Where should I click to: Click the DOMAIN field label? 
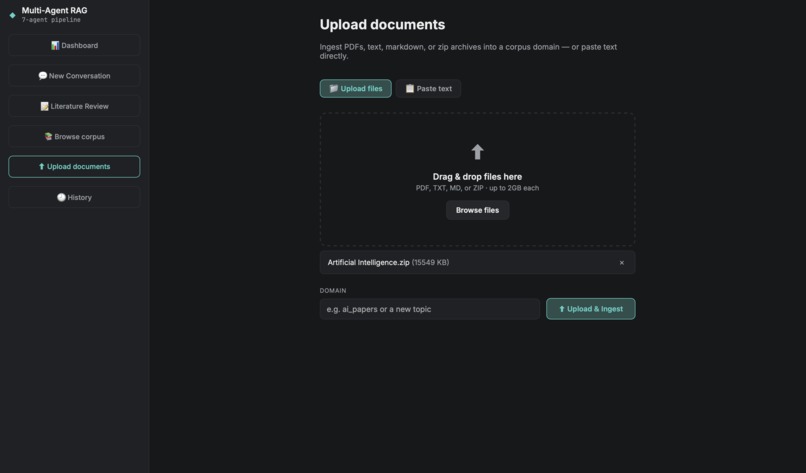(333, 290)
